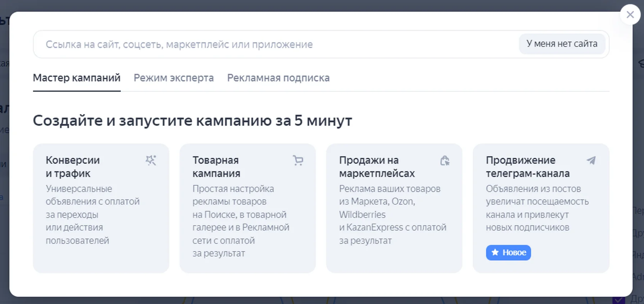Click the magic wand icon on Конверсии и трафик
This screenshot has width=644, height=304.
pyautogui.click(x=151, y=160)
